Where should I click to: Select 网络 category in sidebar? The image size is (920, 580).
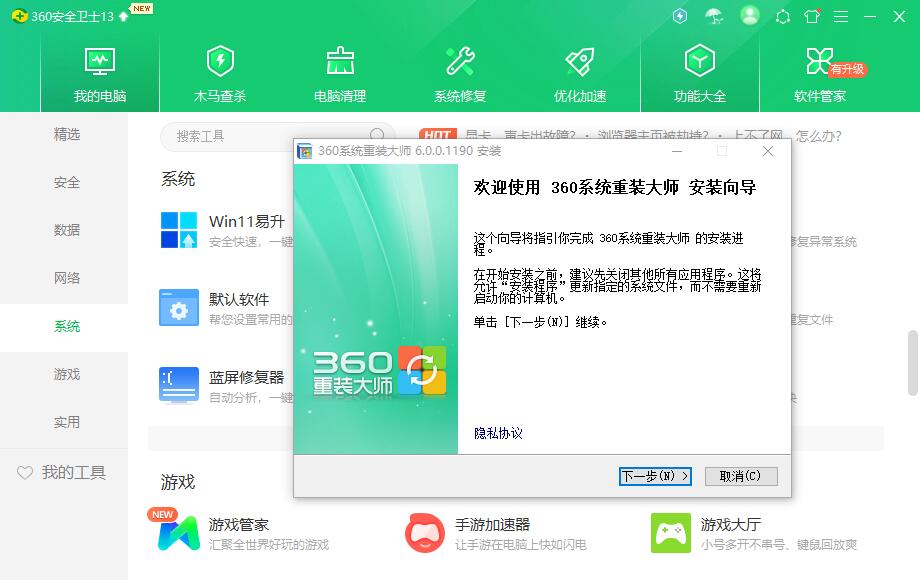(x=66, y=278)
